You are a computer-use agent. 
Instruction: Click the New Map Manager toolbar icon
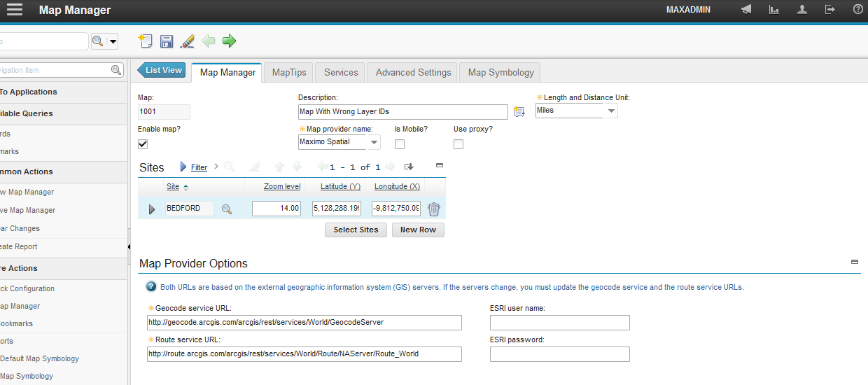pos(146,41)
